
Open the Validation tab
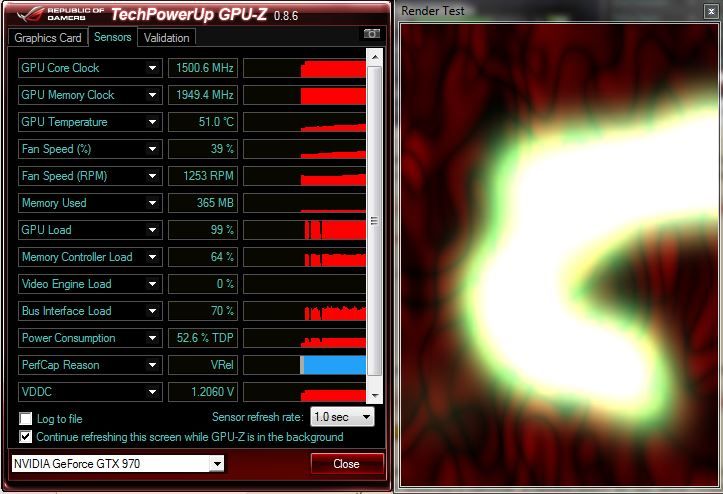click(166, 38)
